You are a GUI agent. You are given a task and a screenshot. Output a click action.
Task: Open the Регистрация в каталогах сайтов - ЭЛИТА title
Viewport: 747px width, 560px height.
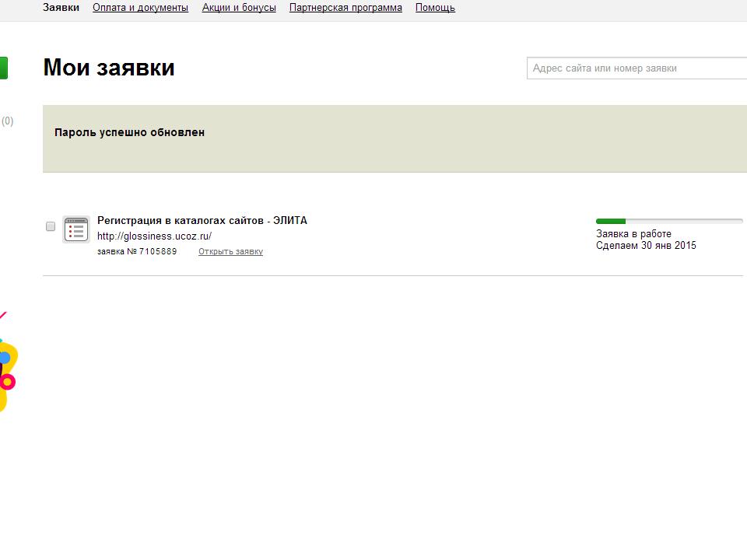tap(202, 220)
